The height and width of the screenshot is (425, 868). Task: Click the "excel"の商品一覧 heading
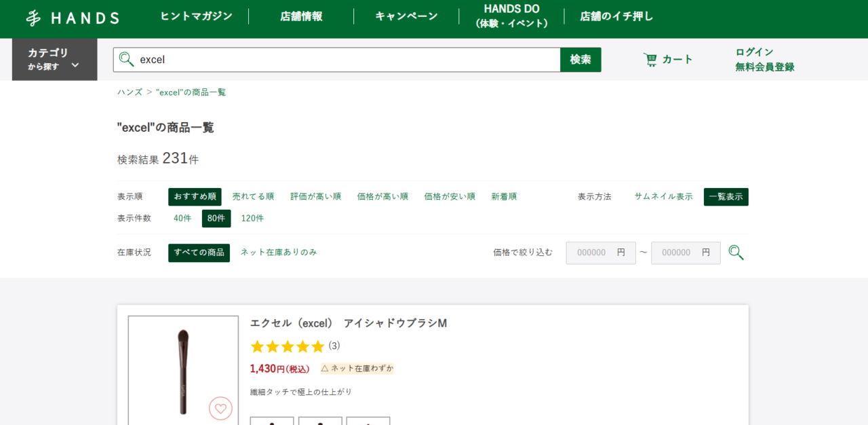[165, 128]
